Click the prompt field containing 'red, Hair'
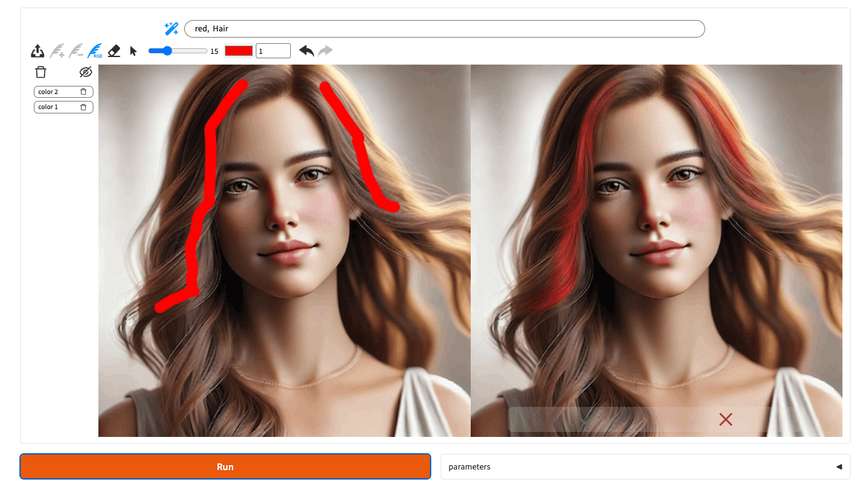 point(444,29)
